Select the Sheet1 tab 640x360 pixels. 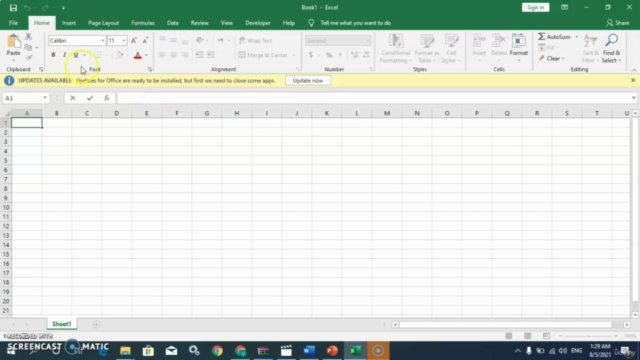62,324
